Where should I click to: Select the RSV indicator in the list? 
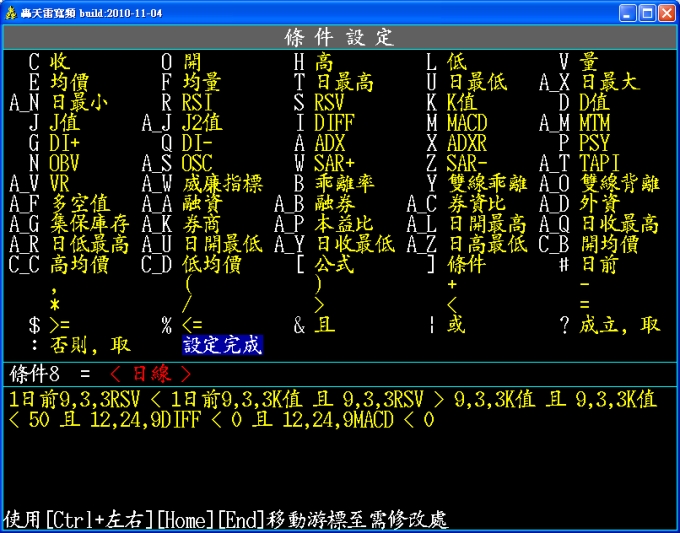coord(329,103)
